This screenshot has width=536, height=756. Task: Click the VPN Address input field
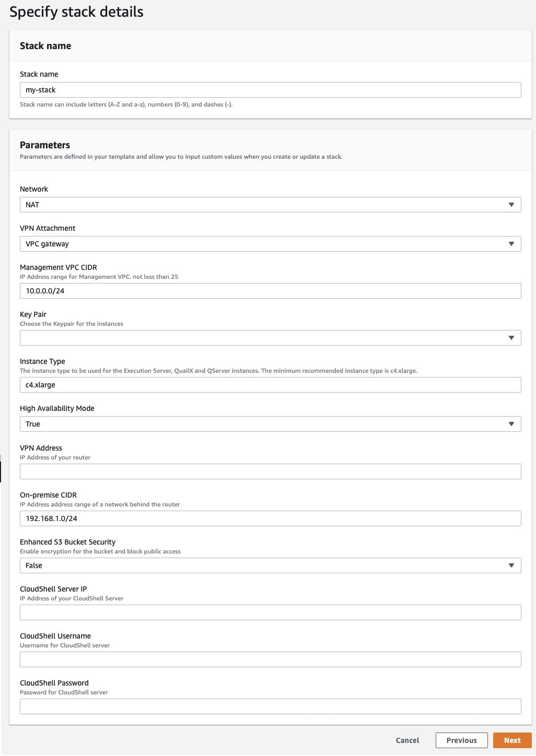270,471
